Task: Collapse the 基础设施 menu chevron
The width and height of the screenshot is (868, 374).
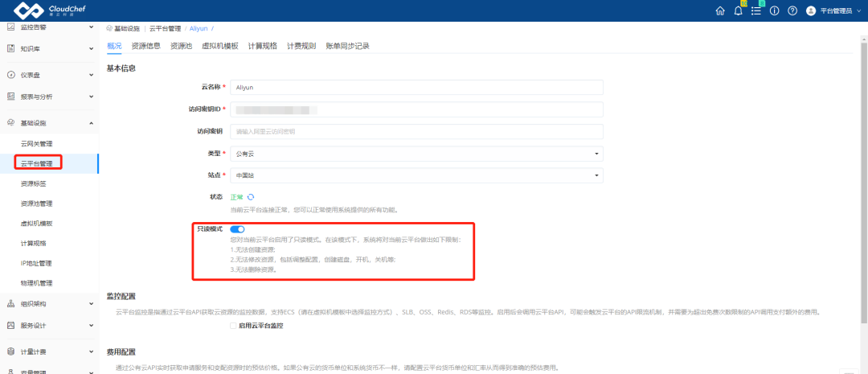Action: pos(92,122)
